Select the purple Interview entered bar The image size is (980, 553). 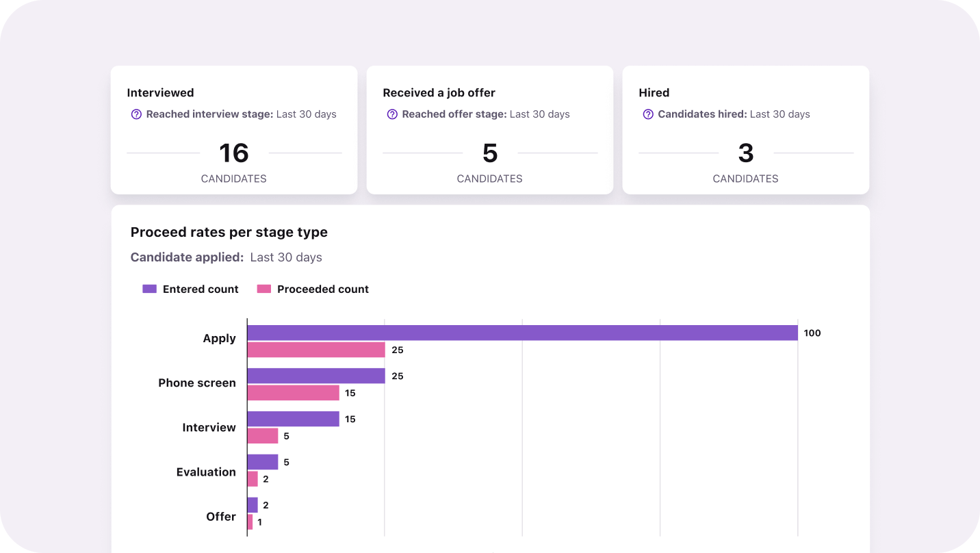click(x=293, y=419)
